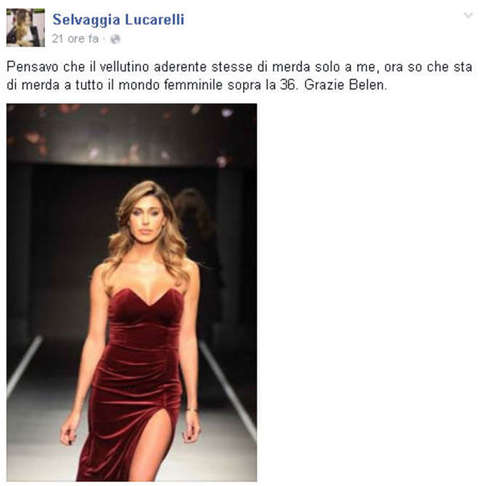Viewport: 480px width, 486px height.
Task: Visit the Selvaggia Lucarelli profile link
Action: pyautogui.click(x=118, y=19)
